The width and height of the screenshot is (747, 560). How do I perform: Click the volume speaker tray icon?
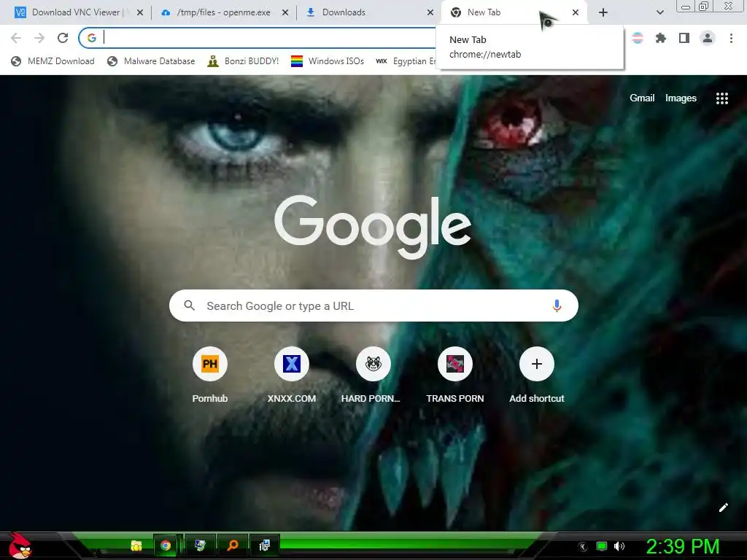[619, 546]
